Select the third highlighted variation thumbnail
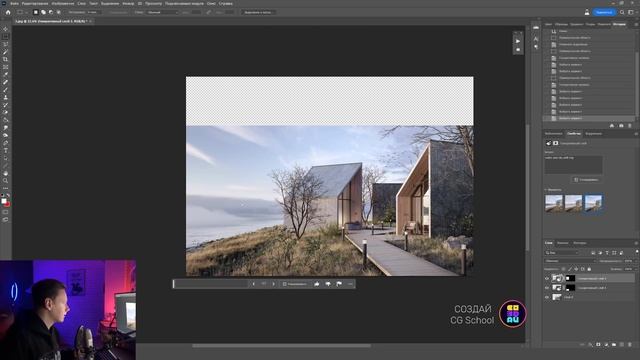This screenshot has height=360, width=640. pos(593,203)
